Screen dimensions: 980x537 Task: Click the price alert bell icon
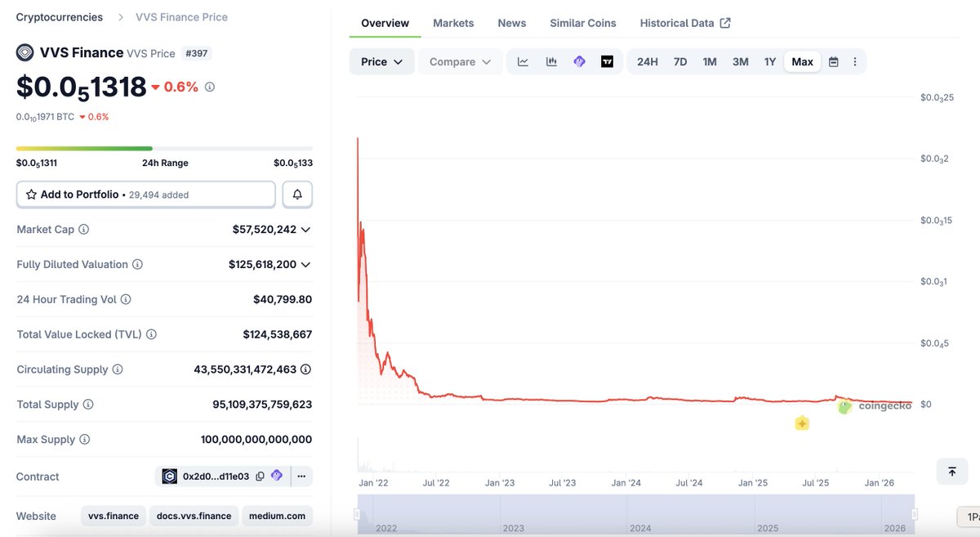(297, 195)
